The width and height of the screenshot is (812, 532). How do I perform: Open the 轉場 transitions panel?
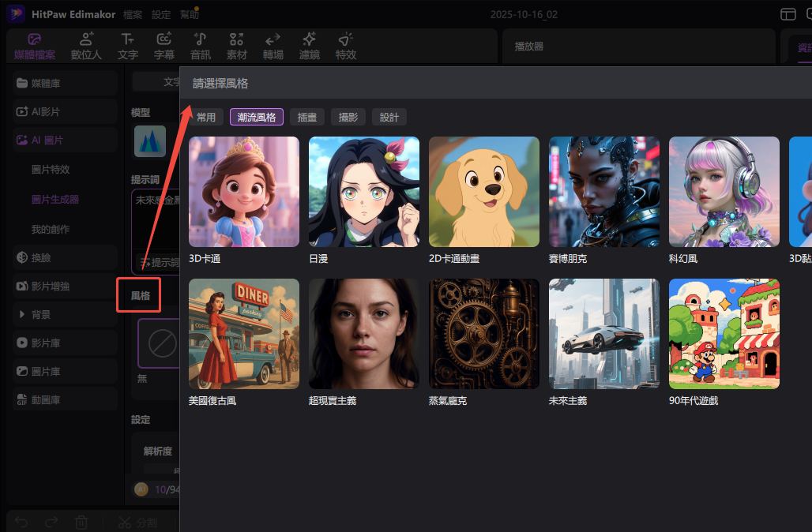(273, 46)
